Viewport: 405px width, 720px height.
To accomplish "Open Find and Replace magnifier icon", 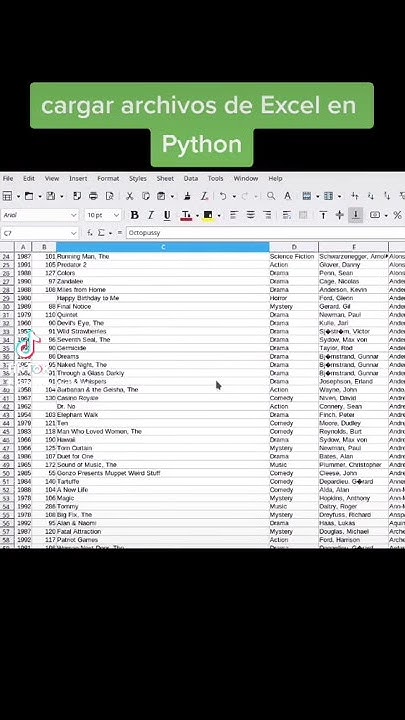I will [x=271, y=196].
